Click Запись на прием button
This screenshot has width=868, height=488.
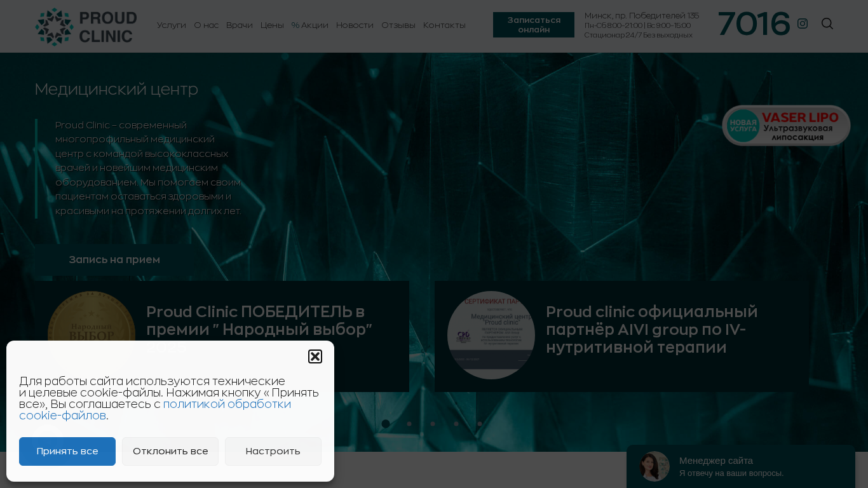pos(114,259)
